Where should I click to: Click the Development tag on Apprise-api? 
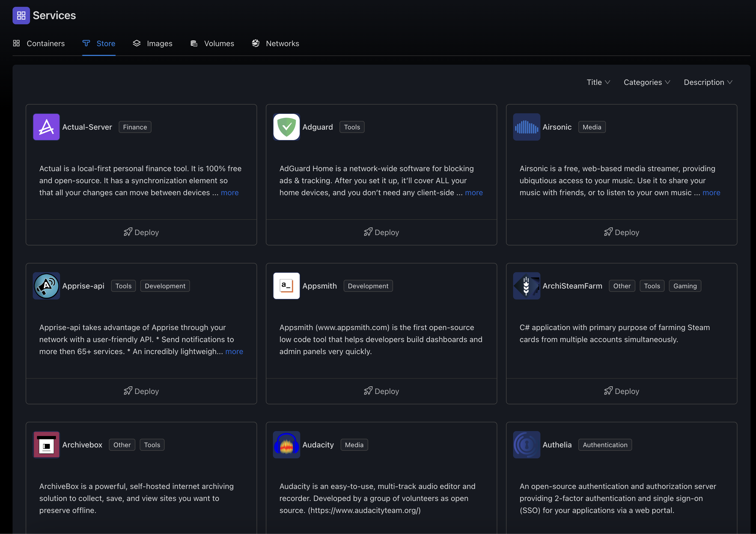pos(165,286)
